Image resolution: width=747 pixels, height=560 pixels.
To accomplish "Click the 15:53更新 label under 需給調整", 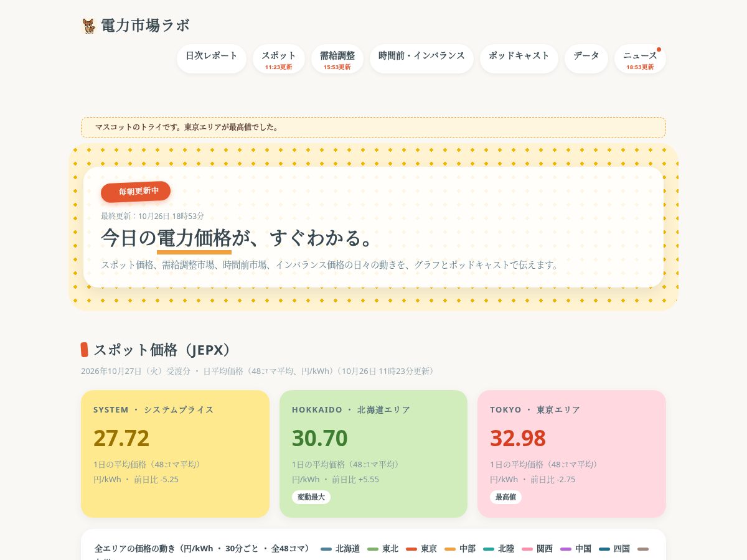I will (x=337, y=67).
